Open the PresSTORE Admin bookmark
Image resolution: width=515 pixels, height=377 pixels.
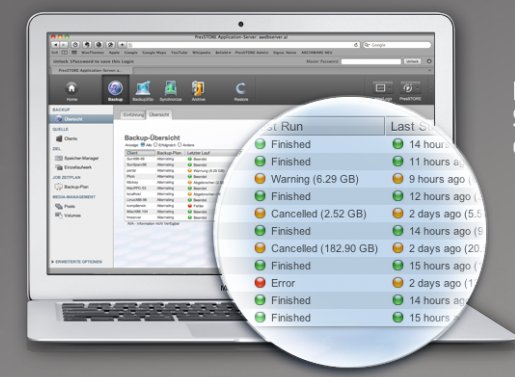coord(252,53)
